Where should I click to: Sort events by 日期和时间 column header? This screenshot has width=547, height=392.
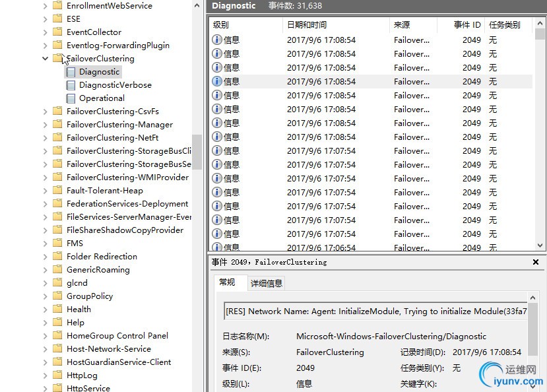coord(336,25)
